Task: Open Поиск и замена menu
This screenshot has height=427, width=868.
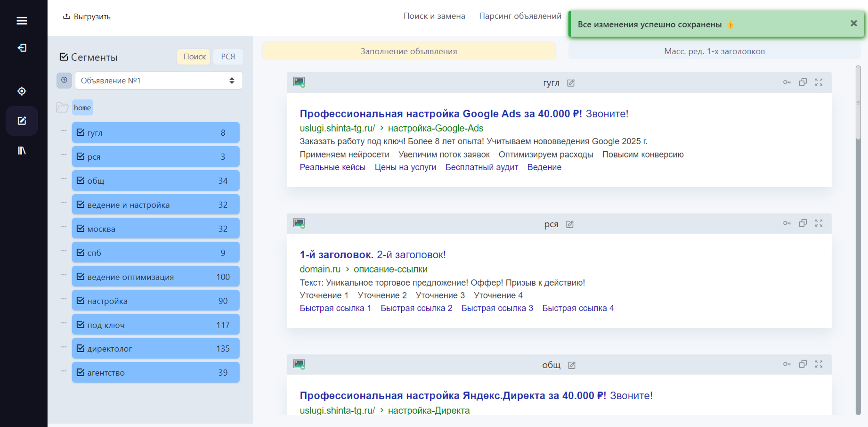Action: 434,16
